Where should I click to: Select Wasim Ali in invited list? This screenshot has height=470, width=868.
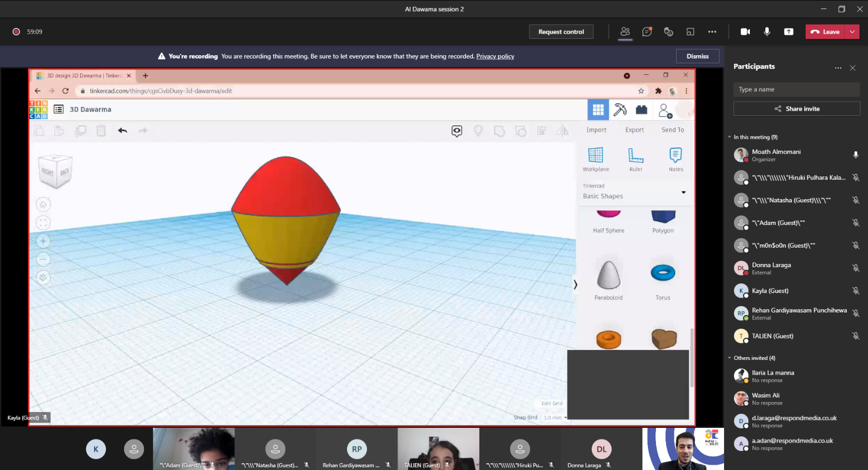796,399
